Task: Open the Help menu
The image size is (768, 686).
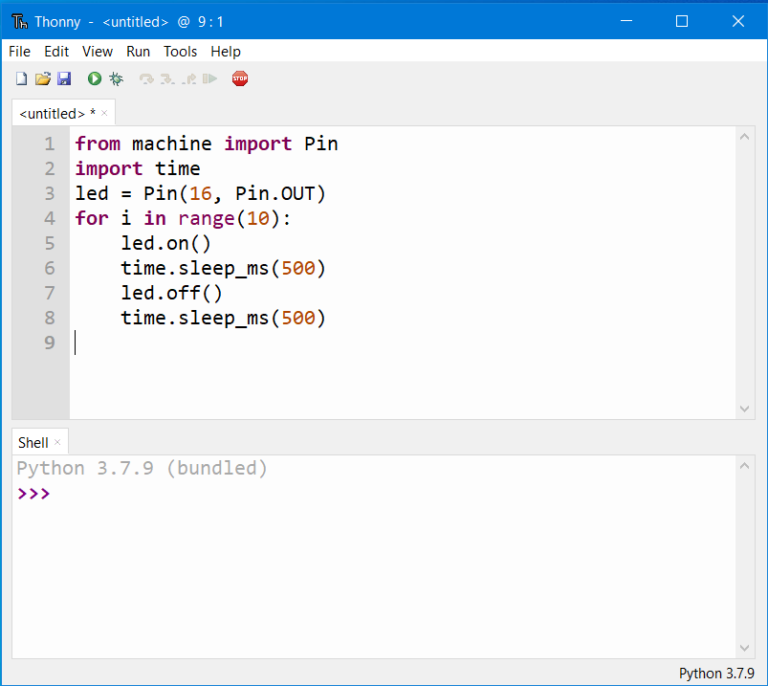Action: (x=225, y=51)
